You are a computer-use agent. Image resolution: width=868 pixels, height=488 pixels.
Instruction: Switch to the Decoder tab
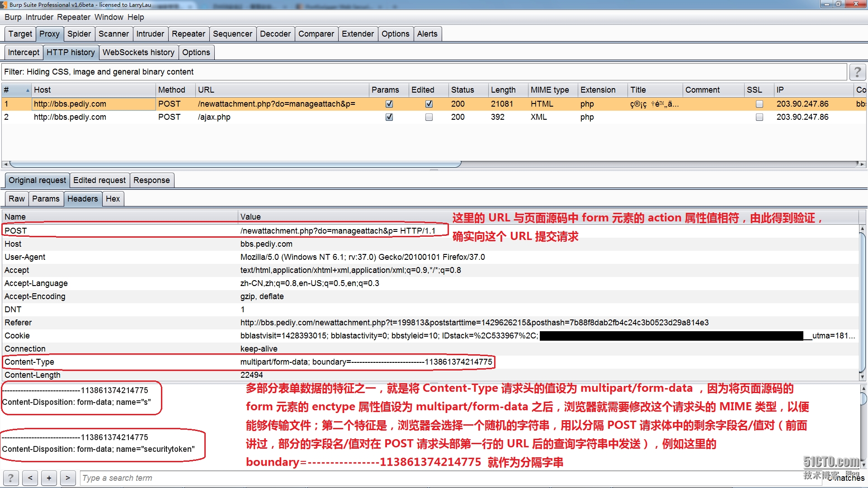point(275,34)
